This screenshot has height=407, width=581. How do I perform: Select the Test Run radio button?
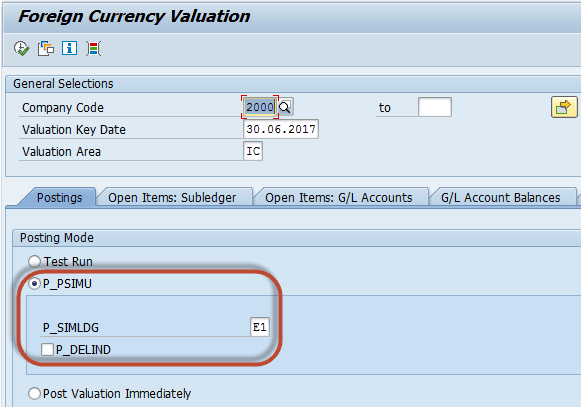[34, 261]
